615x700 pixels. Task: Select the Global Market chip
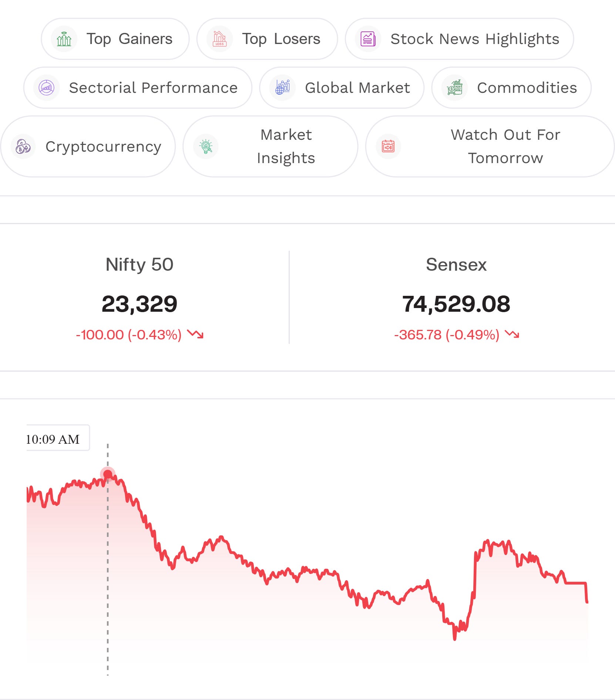click(342, 88)
